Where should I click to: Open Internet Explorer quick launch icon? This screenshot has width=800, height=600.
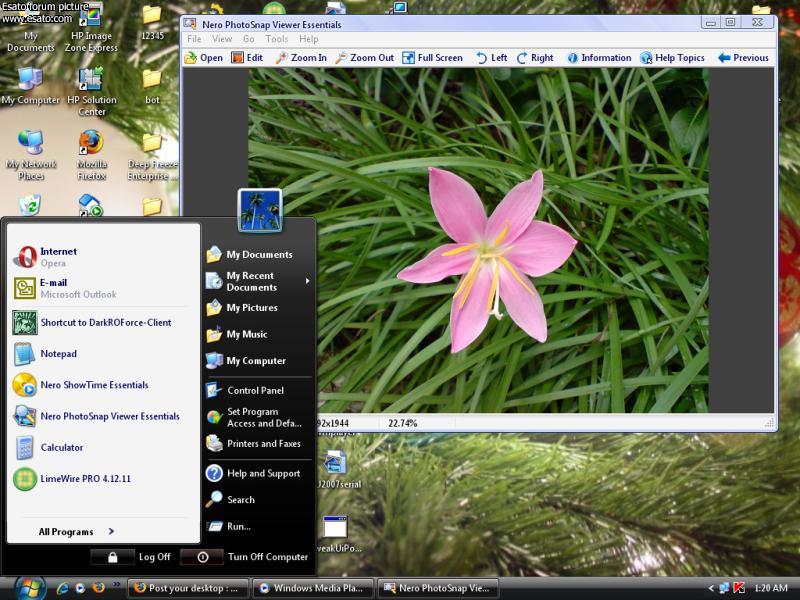(62, 588)
